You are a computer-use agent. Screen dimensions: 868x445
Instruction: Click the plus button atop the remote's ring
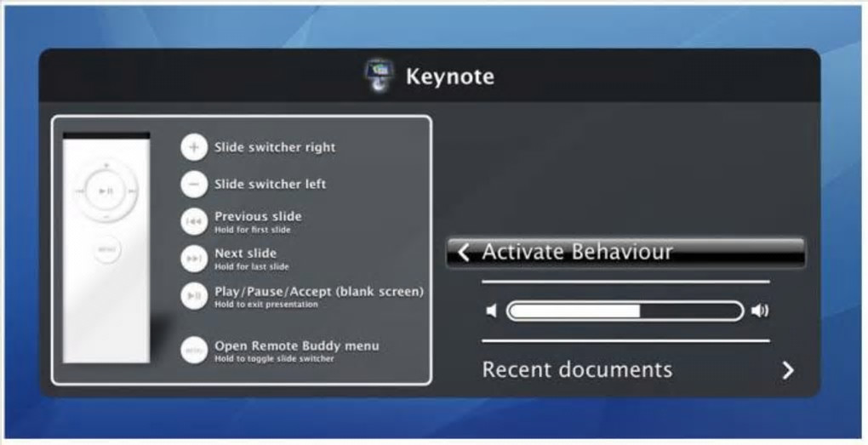pyautogui.click(x=106, y=165)
